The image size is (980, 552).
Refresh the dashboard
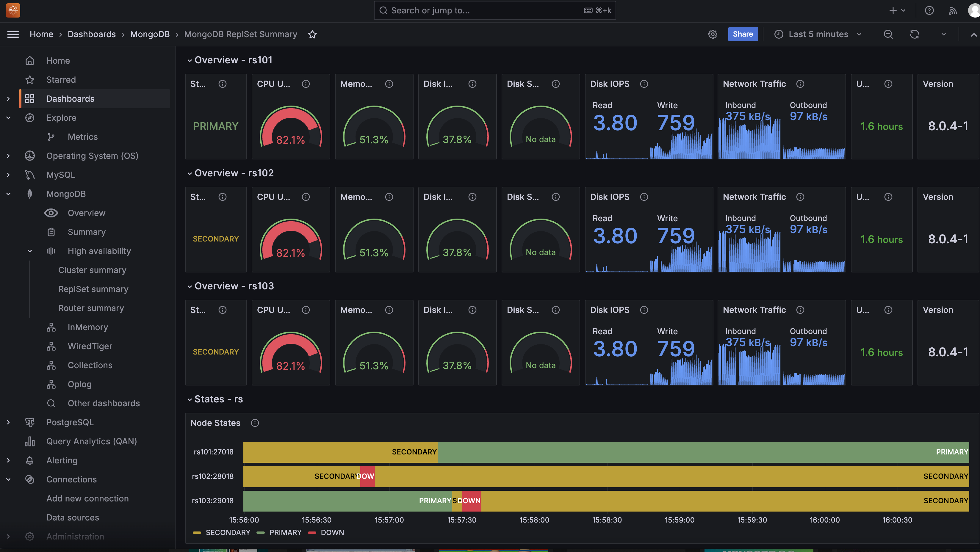914,34
